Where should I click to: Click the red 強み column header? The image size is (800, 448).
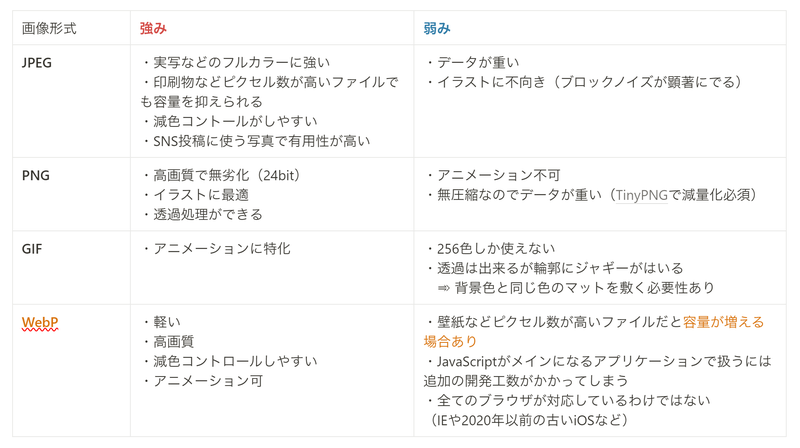[153, 29]
